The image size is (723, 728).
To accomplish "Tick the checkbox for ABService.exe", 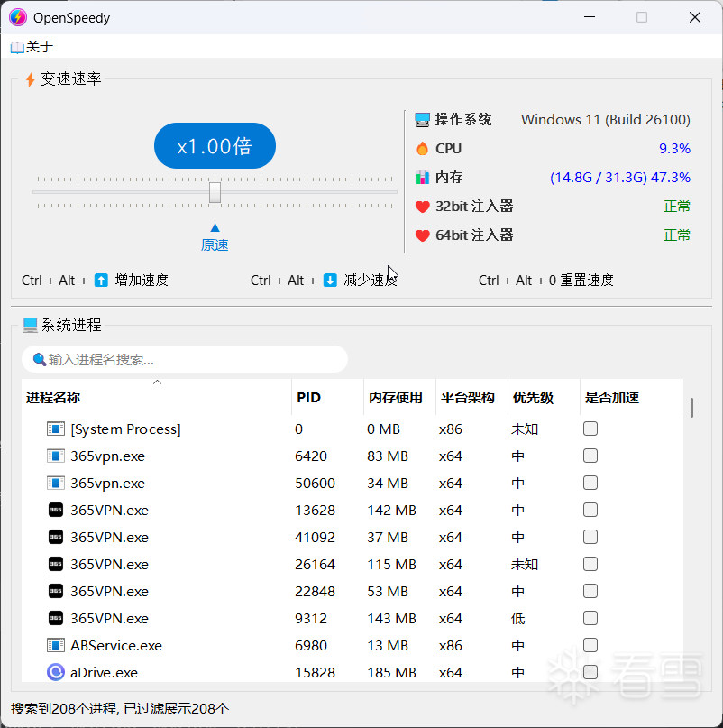I will (x=590, y=645).
